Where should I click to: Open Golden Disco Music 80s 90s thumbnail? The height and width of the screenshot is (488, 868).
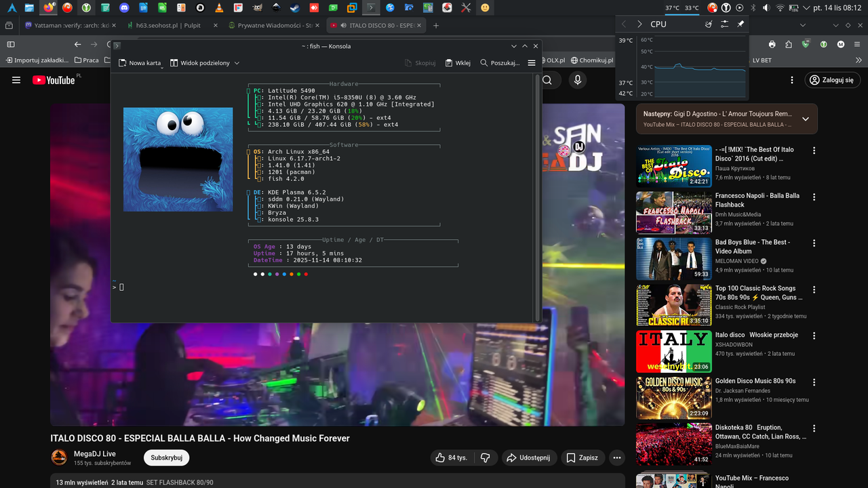674,397
